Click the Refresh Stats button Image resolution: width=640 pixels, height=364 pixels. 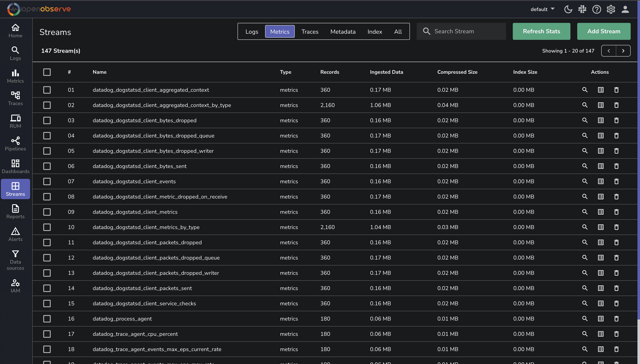coord(541,31)
